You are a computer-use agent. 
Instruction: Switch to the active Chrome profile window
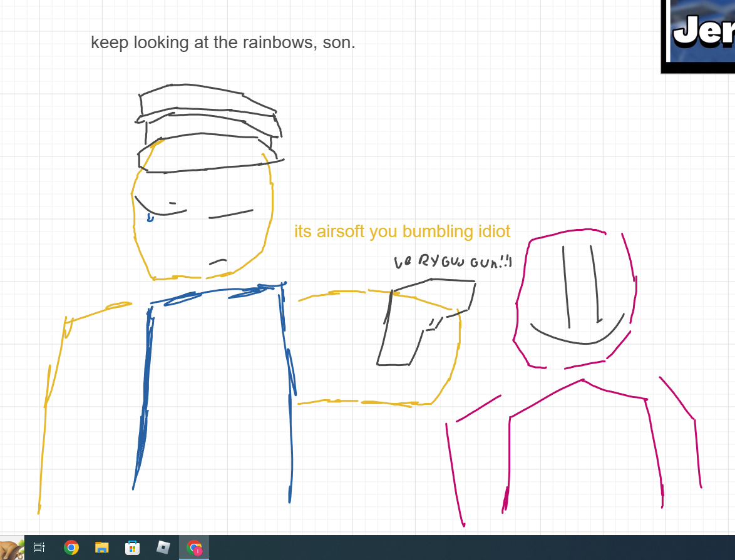coord(194,547)
